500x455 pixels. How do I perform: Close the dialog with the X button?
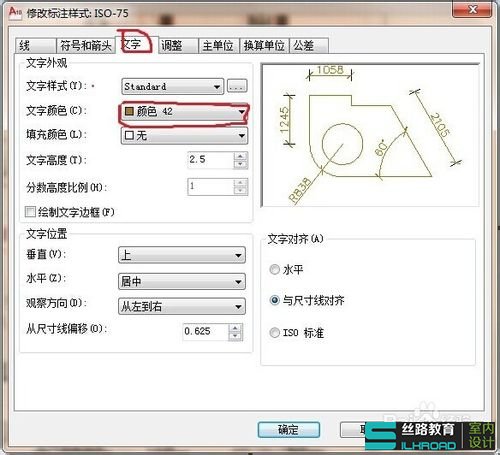[x=472, y=9]
